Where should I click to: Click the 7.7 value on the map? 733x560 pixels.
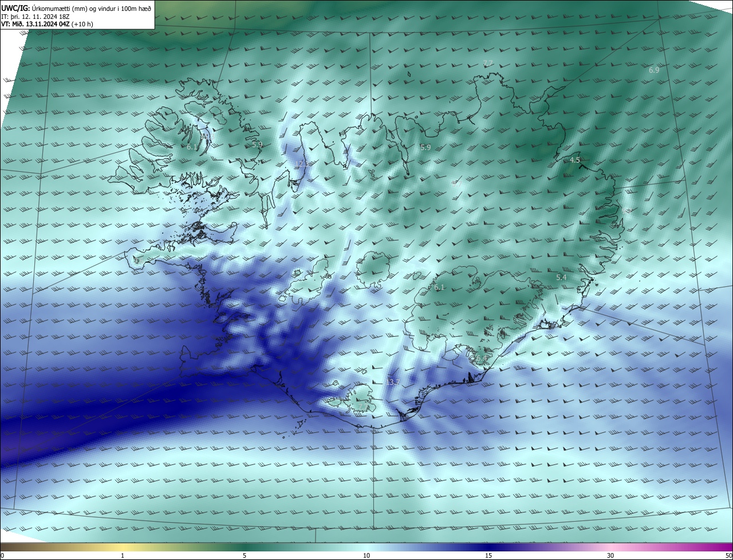point(488,63)
